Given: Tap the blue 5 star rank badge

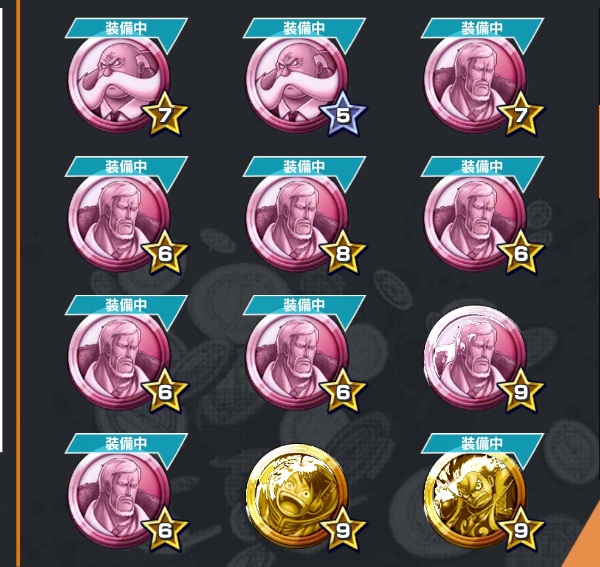Looking at the screenshot, I should [343, 114].
